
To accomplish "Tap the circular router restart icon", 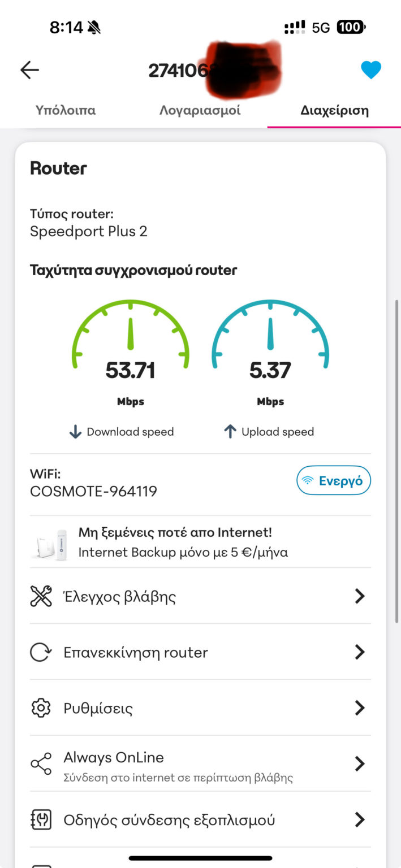I will pyautogui.click(x=41, y=652).
